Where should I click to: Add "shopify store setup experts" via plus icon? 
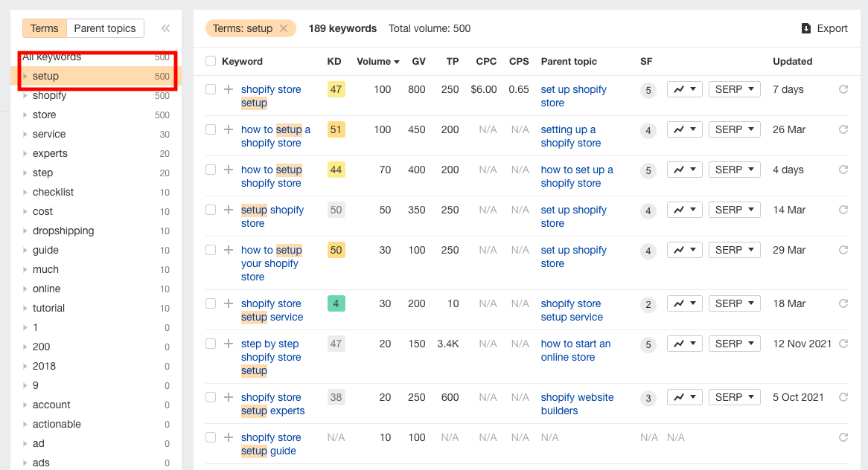coord(228,396)
